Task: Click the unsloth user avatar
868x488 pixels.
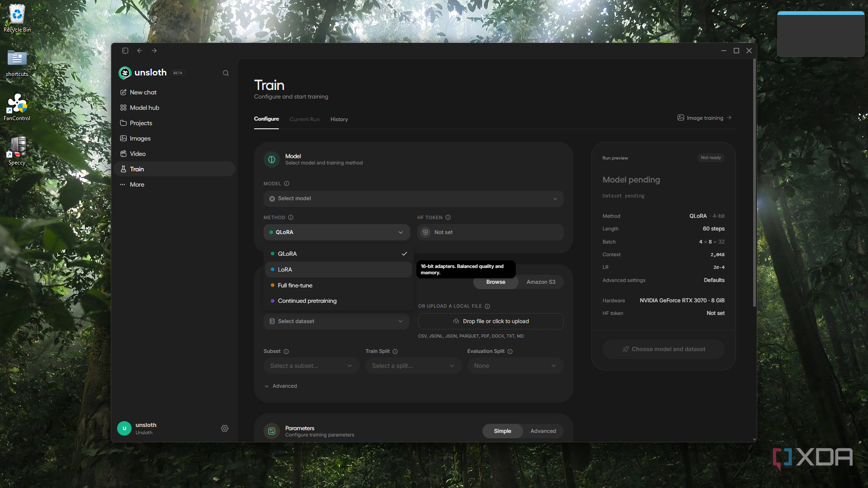Action: pos(124,428)
